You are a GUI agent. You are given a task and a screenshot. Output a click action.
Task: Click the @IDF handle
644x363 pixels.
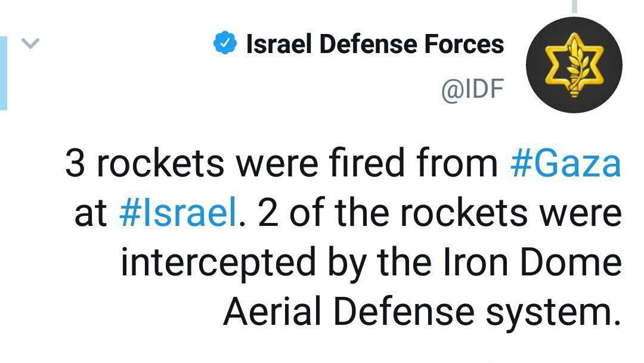tap(472, 89)
